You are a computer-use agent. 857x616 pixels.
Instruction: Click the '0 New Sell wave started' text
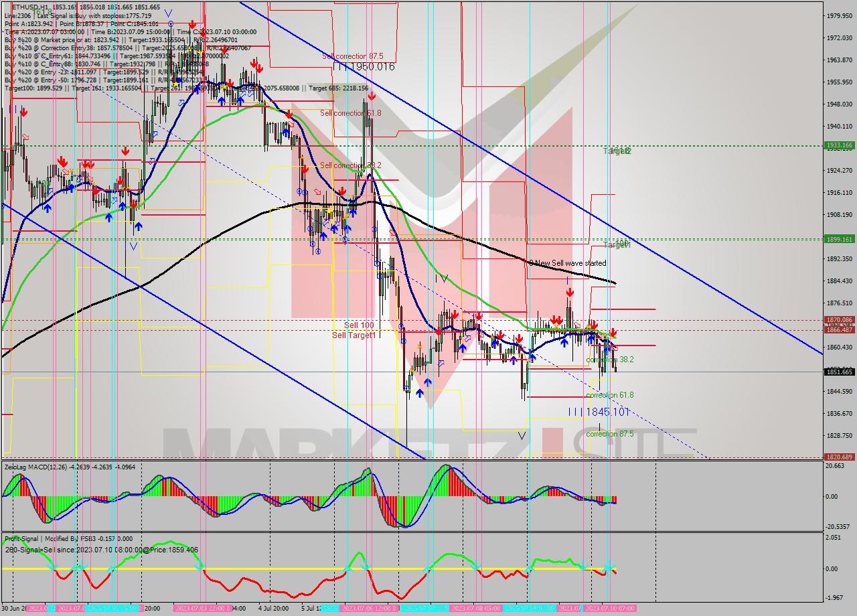coord(567,264)
